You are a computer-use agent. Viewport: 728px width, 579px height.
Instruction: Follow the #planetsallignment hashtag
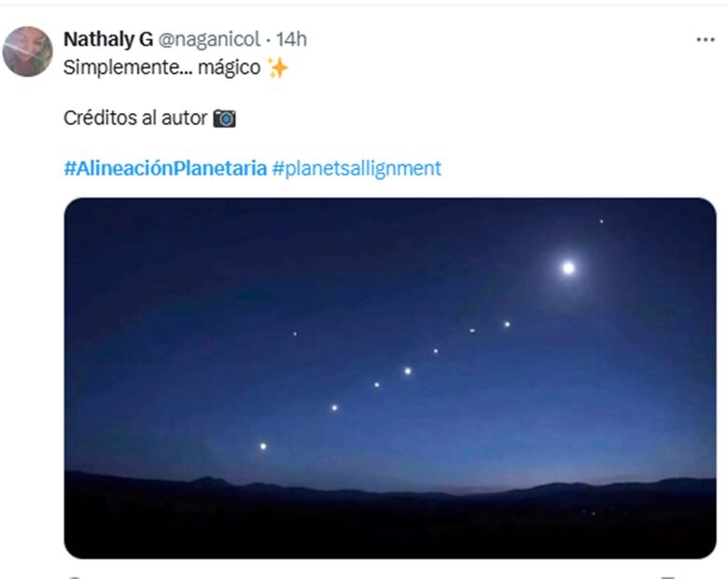(357, 169)
